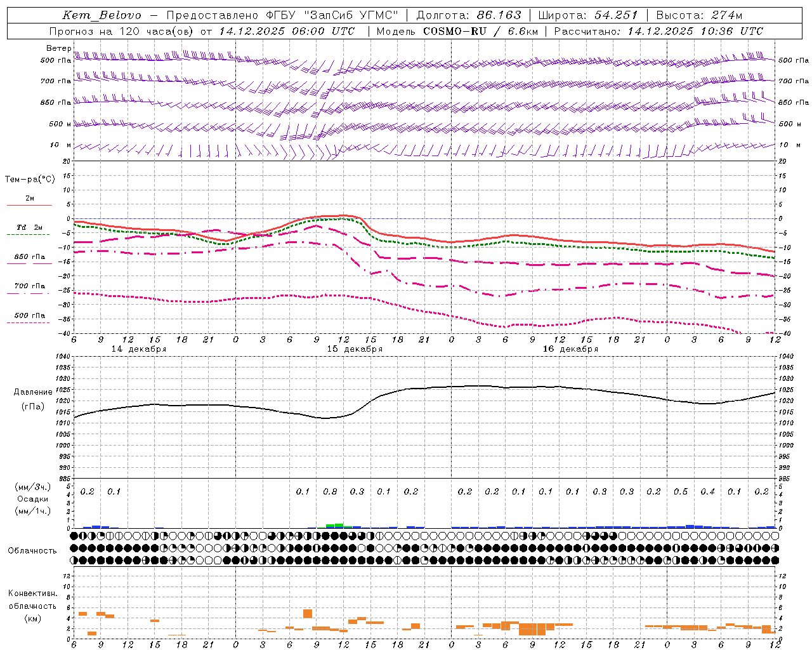Click the Осадки precipitation label
812x650 pixels.
point(33,499)
